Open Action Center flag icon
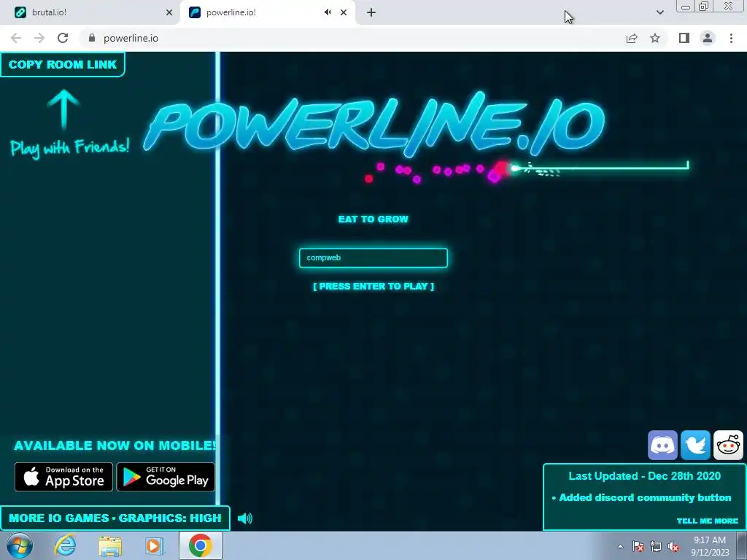Screen dimensions: 747x560 638,546
